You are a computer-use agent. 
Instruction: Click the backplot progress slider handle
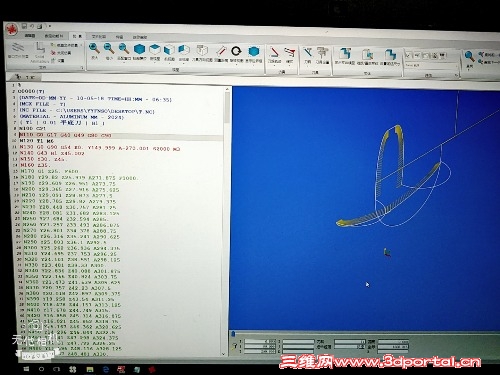point(233,334)
